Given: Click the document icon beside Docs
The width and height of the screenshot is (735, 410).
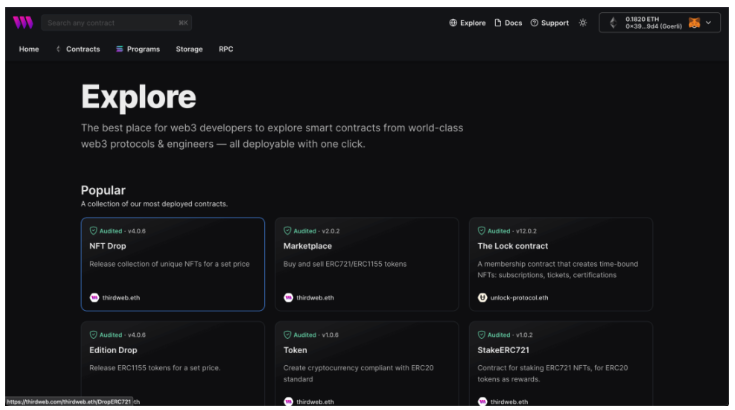Looking at the screenshot, I should (x=498, y=22).
